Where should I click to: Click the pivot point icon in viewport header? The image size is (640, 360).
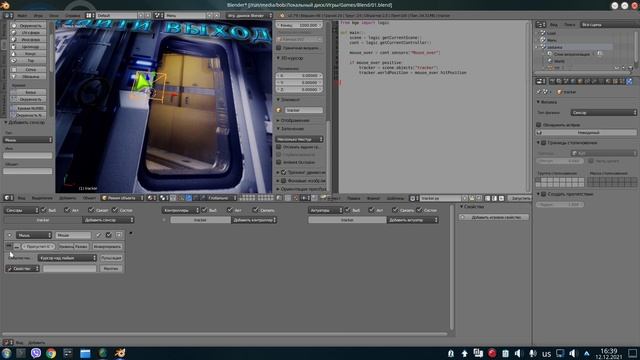pyautogui.click(x=164, y=198)
